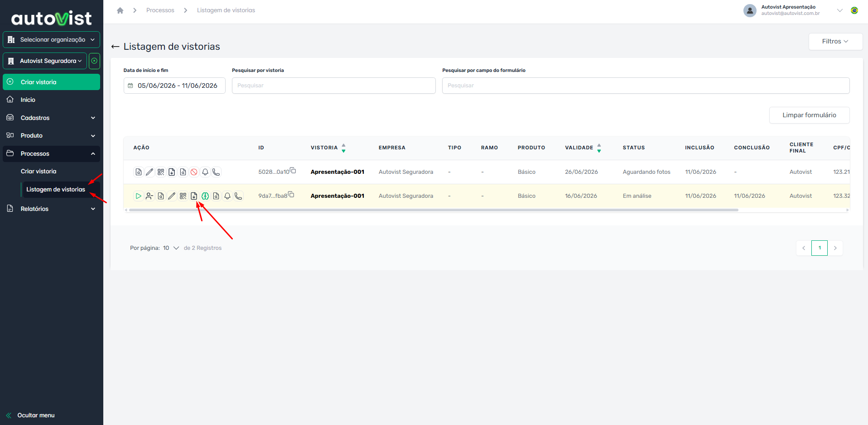This screenshot has height=425, width=868.
Task: Expand the Relatórios menu
Action: [51, 209]
